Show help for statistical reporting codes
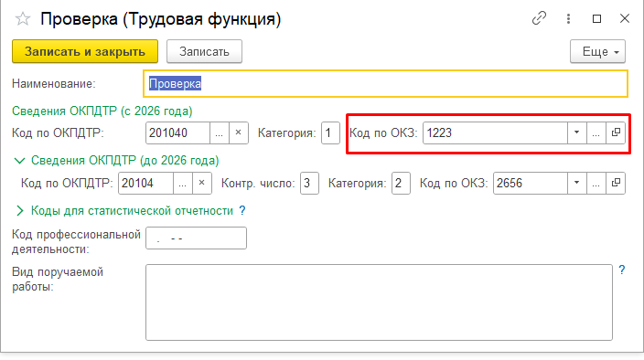 click(x=242, y=210)
